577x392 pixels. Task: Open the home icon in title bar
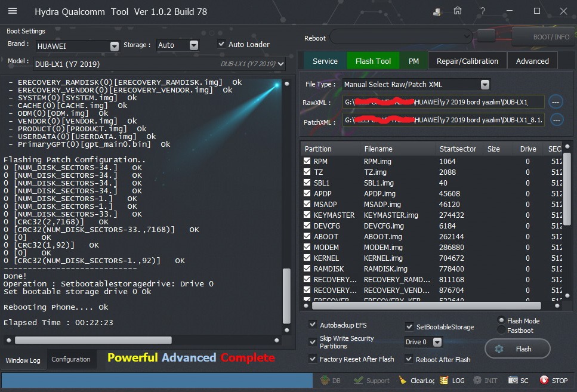tap(458, 11)
